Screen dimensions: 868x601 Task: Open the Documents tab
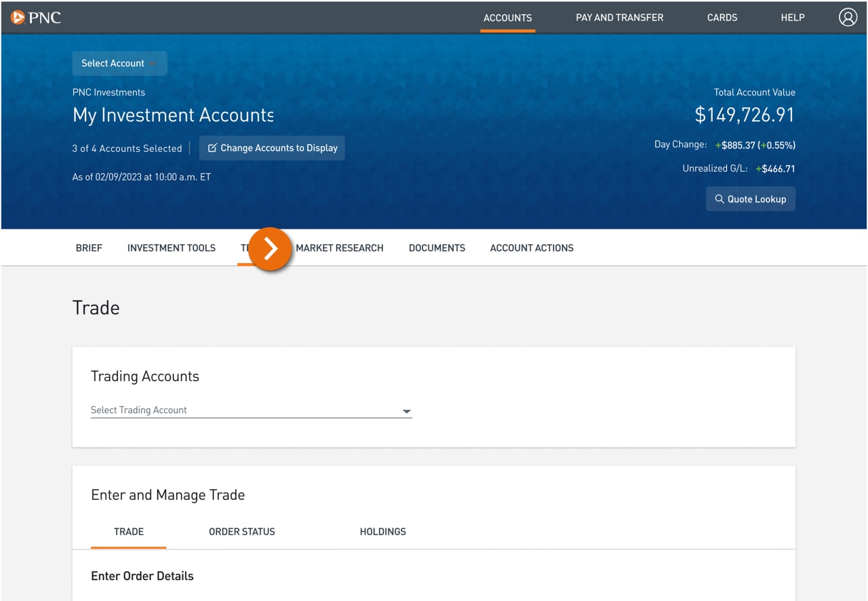(x=437, y=248)
